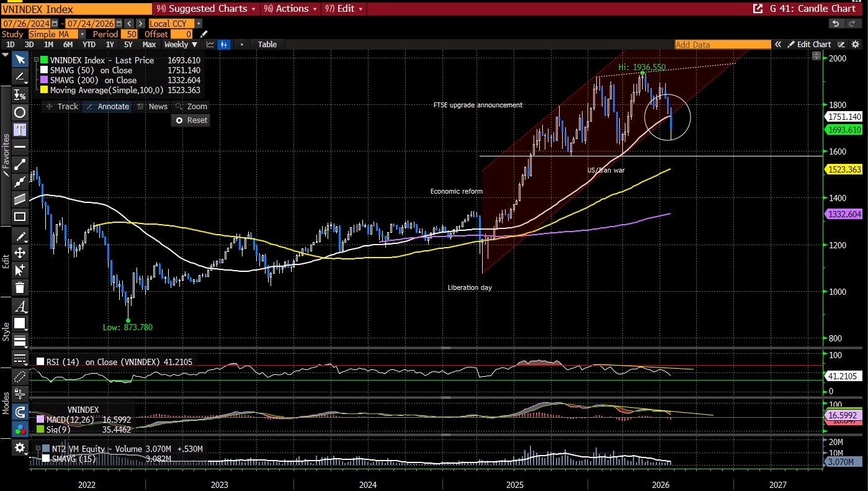The height and width of the screenshot is (491, 868).
Task: Open the chart type options dropdown arrow
Action: (241, 45)
